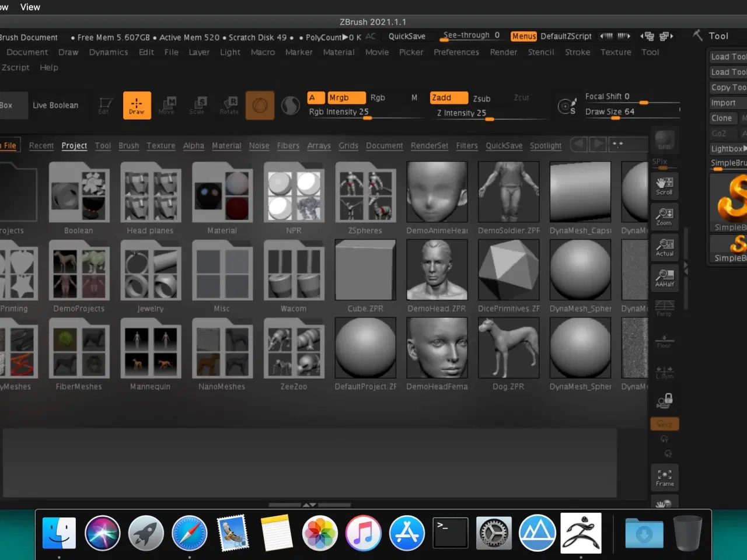The width and height of the screenshot is (747, 560).
Task: Click next layout arrows icon
Action: [x=666, y=36]
